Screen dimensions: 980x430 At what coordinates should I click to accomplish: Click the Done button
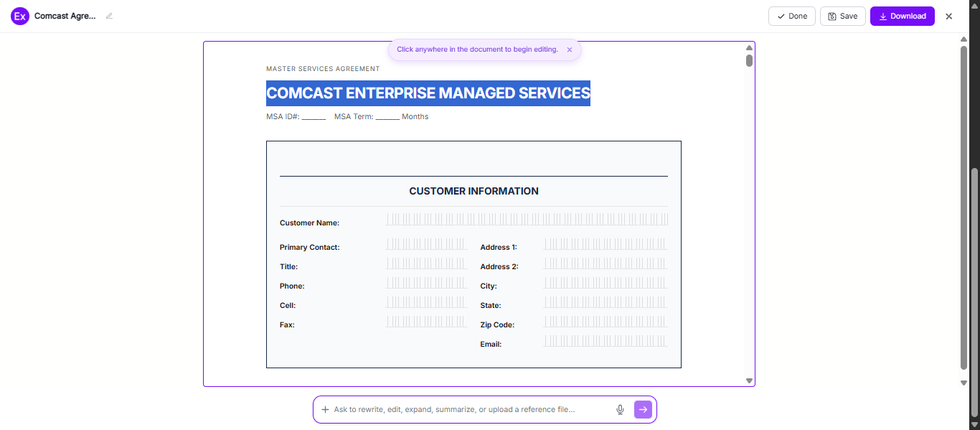pos(792,16)
